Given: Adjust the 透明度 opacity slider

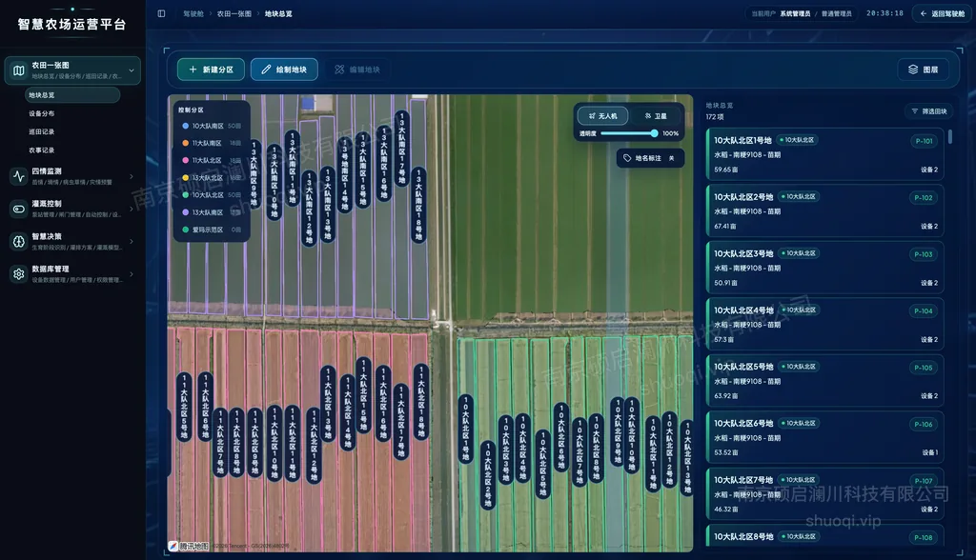Looking at the screenshot, I should point(627,133).
